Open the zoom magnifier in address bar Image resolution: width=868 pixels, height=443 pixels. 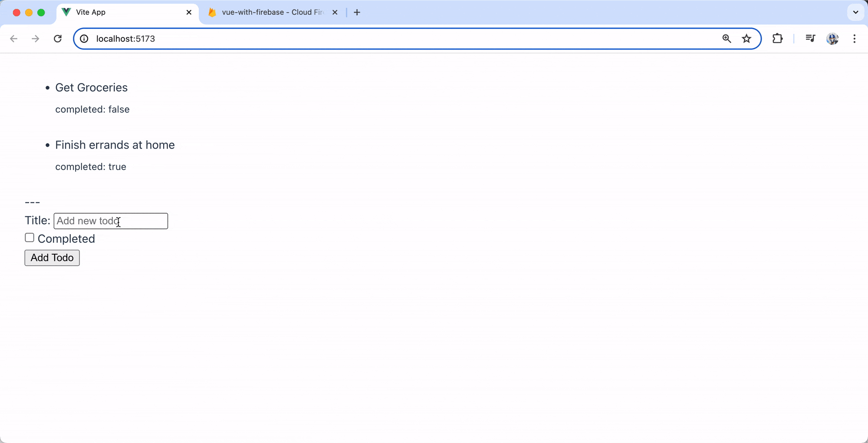727,39
